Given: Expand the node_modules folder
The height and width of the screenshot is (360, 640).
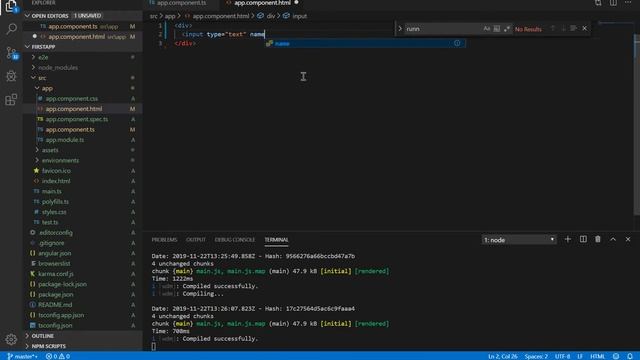Looking at the screenshot, I should click(x=58, y=68).
